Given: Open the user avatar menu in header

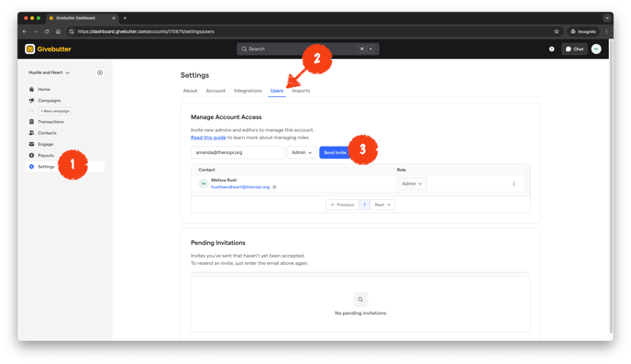Looking at the screenshot, I should click(x=596, y=50).
